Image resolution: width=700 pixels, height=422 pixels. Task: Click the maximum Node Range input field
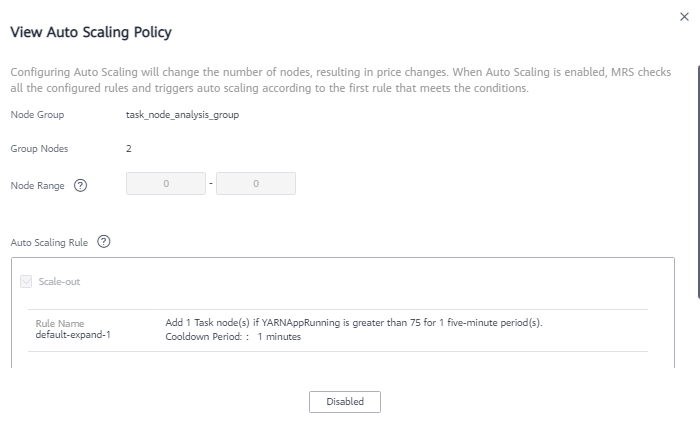click(256, 184)
